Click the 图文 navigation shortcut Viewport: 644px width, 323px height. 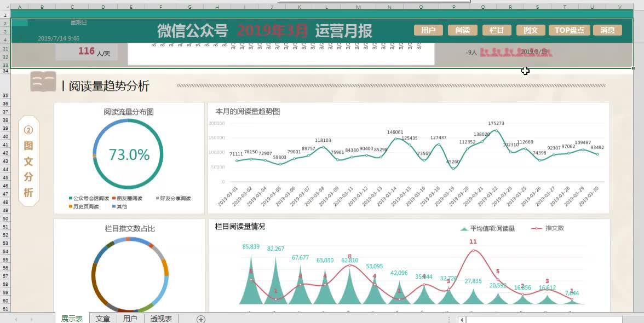point(531,30)
